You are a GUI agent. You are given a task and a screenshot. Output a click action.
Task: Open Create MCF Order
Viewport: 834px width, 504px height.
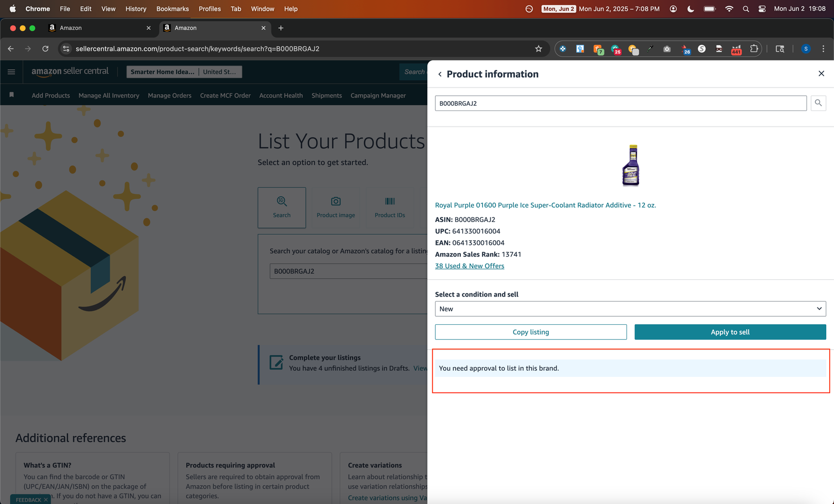225,95
